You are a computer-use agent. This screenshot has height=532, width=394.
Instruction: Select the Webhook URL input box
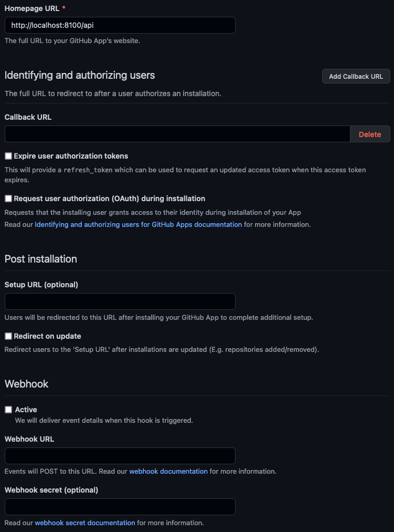pyautogui.click(x=120, y=456)
